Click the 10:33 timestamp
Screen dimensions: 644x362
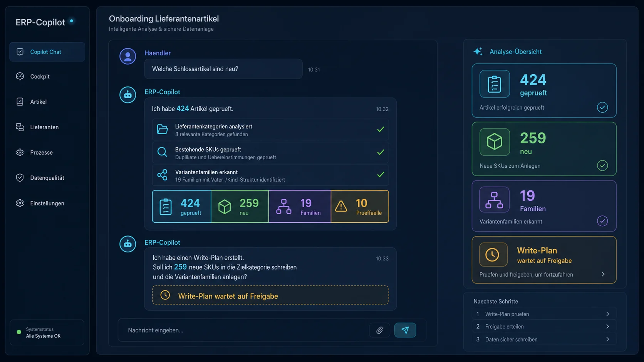[x=382, y=259]
